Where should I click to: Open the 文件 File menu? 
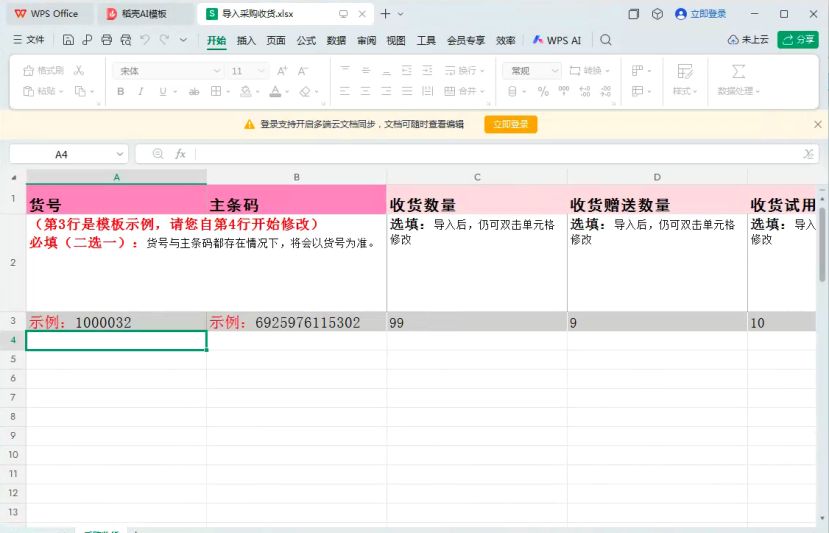tap(29, 40)
